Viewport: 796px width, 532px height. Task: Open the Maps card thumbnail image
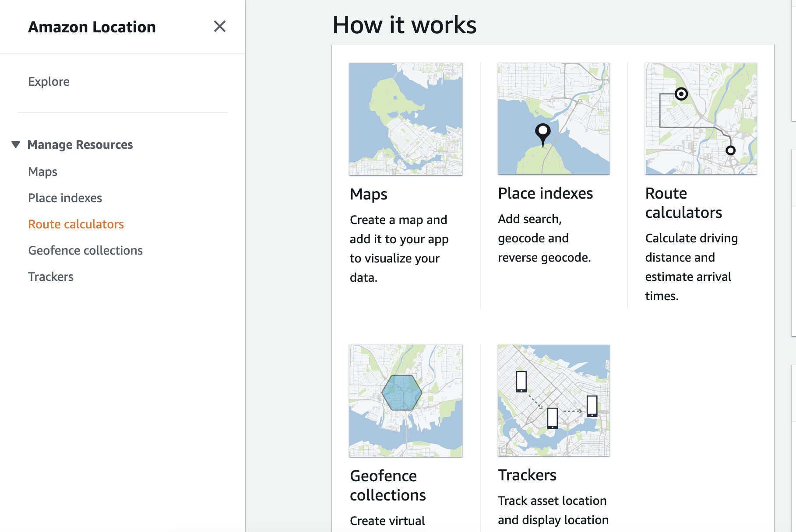(x=405, y=119)
